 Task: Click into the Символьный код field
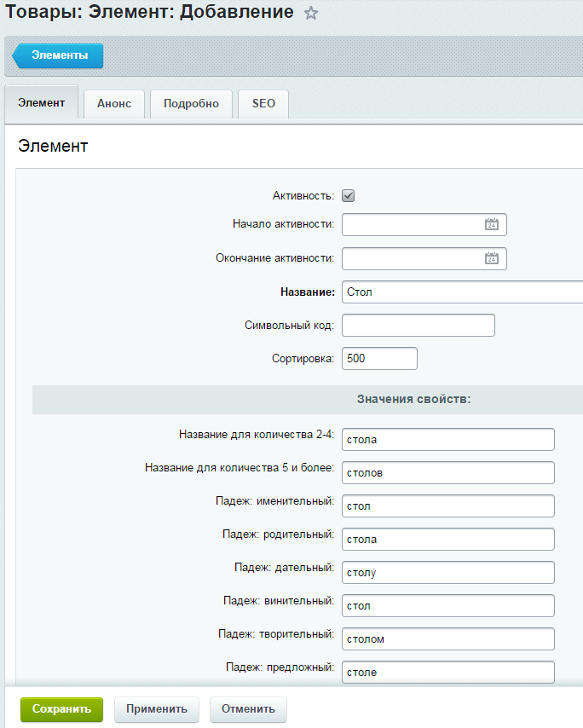[418, 326]
